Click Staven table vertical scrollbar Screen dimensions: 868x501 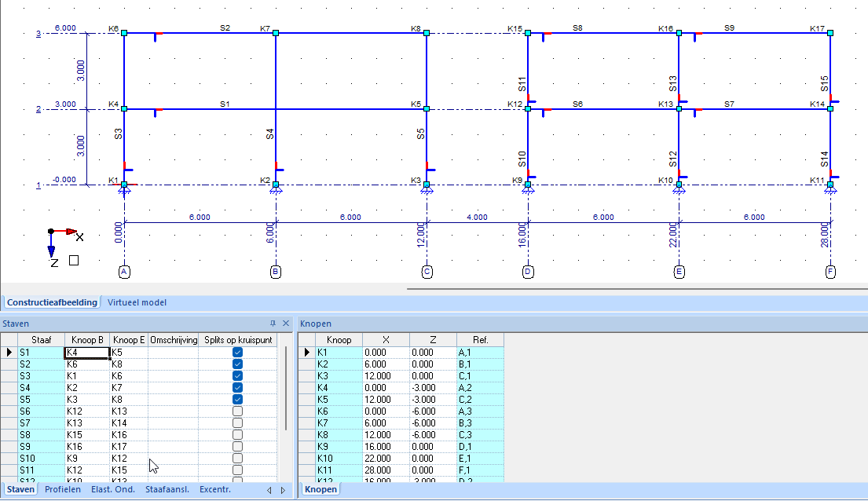(286, 389)
